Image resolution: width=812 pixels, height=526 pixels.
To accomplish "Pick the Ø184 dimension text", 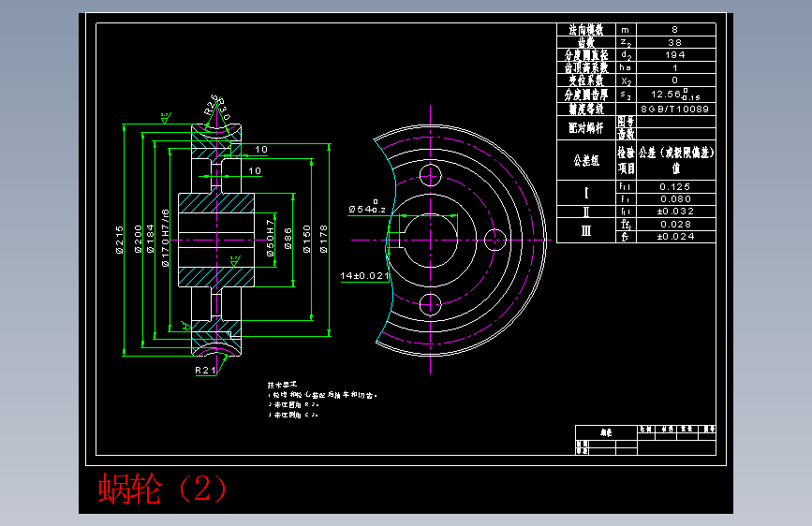I will (150, 239).
